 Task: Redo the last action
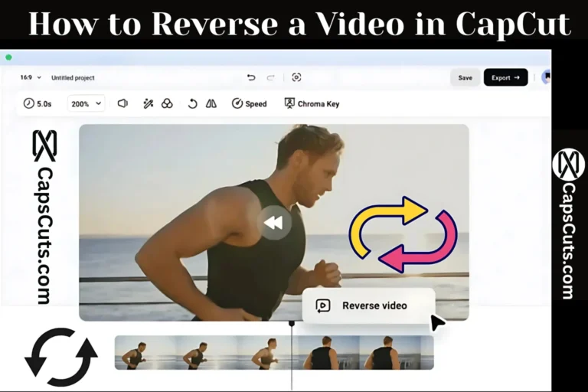click(270, 77)
